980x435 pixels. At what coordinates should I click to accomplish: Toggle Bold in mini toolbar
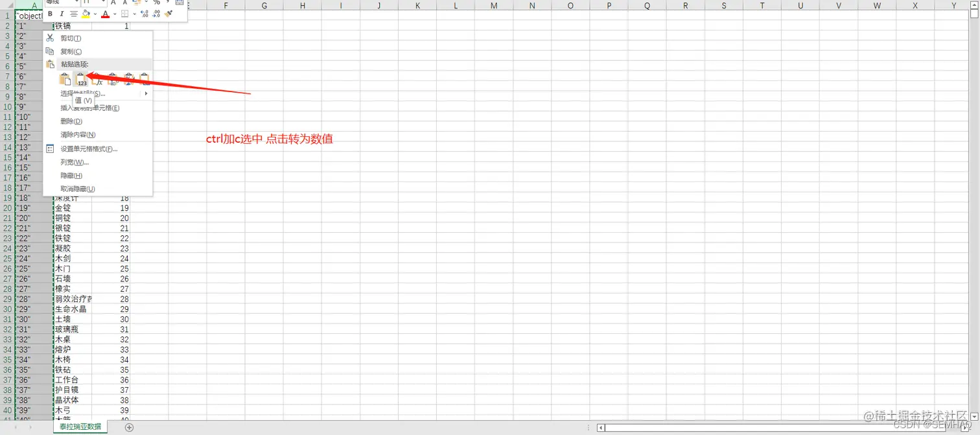(50, 14)
